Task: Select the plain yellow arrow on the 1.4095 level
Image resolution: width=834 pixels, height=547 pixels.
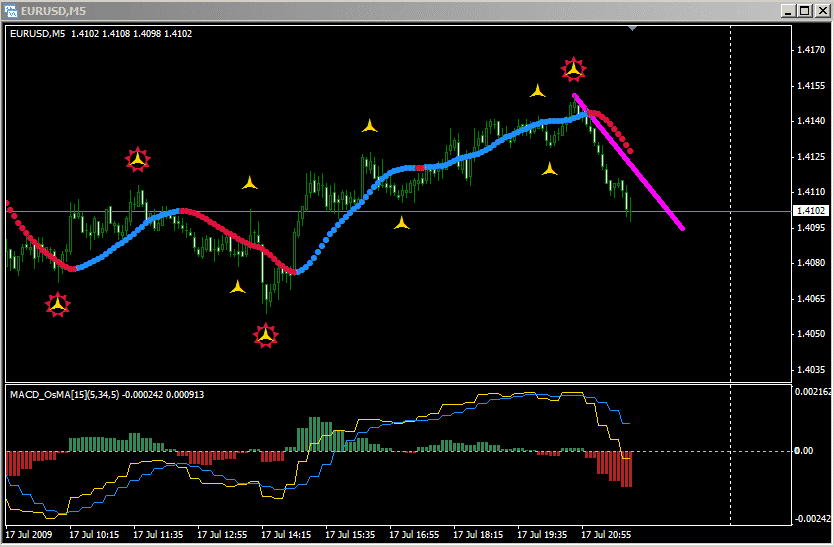Action: click(x=402, y=223)
